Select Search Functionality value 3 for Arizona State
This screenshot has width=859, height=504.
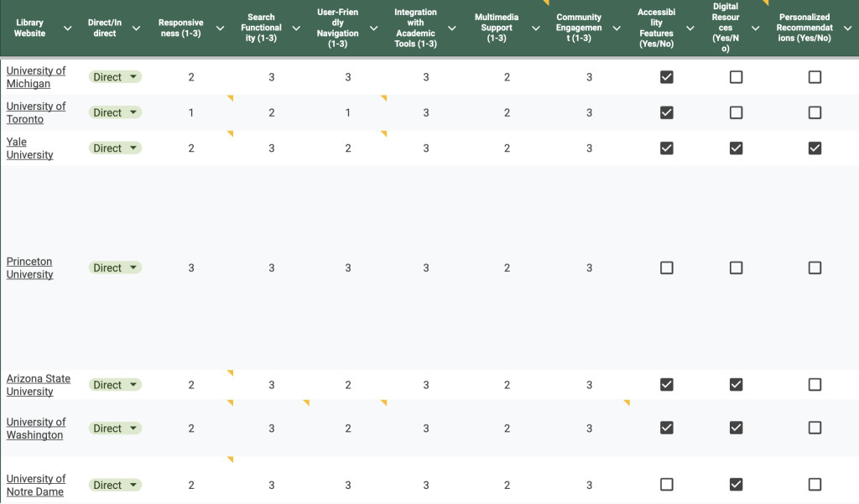point(272,385)
